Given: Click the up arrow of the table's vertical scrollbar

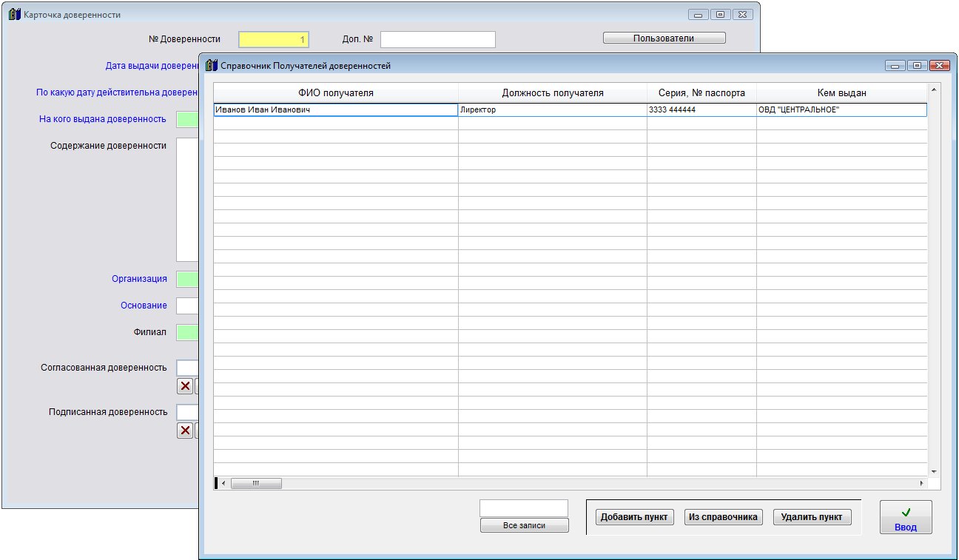Looking at the screenshot, I should [934, 90].
